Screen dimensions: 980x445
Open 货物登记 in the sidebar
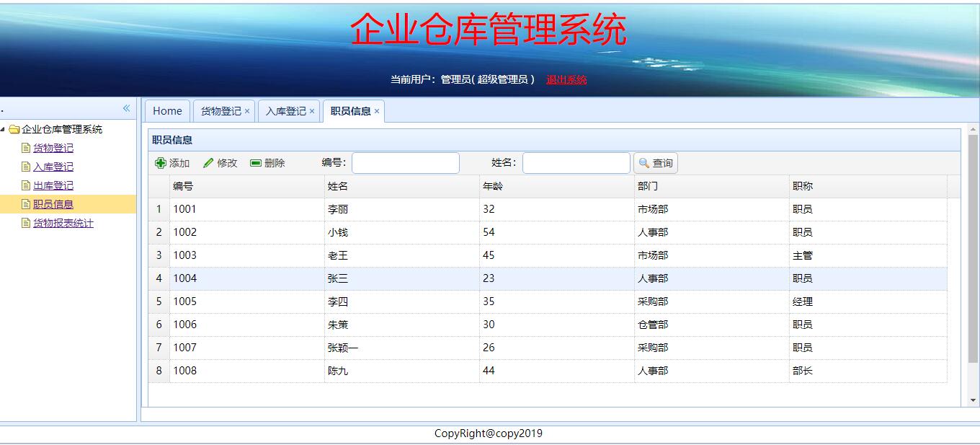(x=53, y=148)
